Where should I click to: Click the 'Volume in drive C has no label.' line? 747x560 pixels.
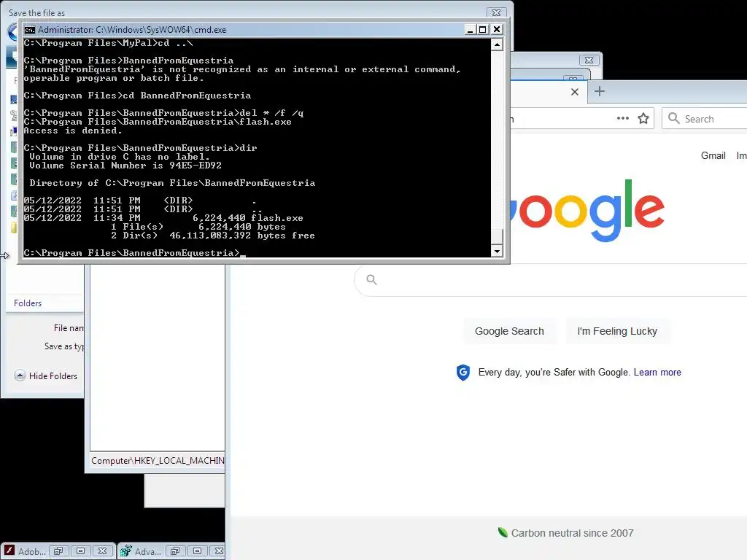tap(120, 157)
